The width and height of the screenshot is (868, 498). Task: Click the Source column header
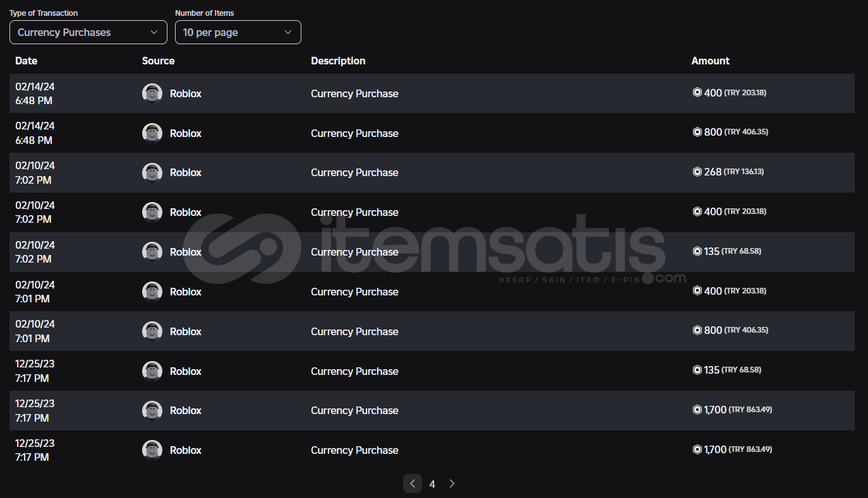pyautogui.click(x=158, y=61)
